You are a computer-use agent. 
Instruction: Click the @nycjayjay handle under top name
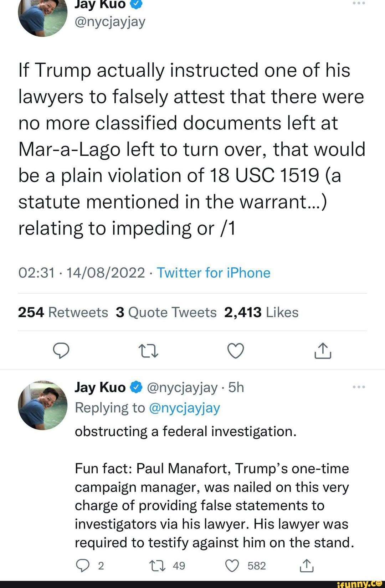click(110, 22)
